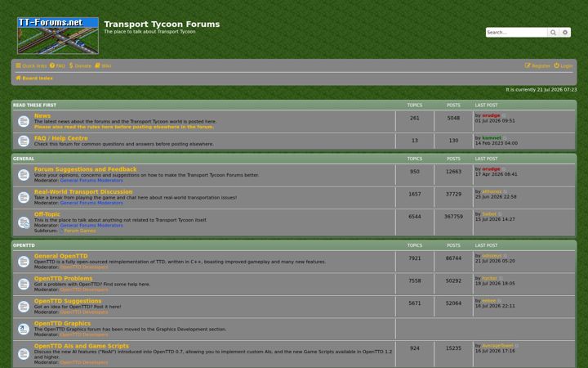This screenshot has height=368, width=588.
Task: Click the OpenTTD Suggestions forum row icon
Action: coord(24,307)
